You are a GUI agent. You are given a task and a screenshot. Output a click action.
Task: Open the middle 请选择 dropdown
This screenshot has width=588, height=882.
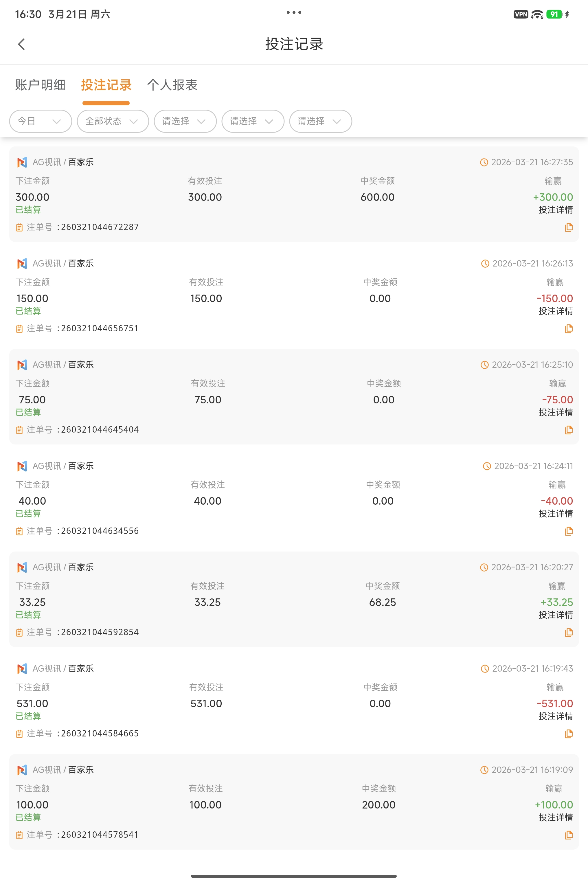point(253,121)
